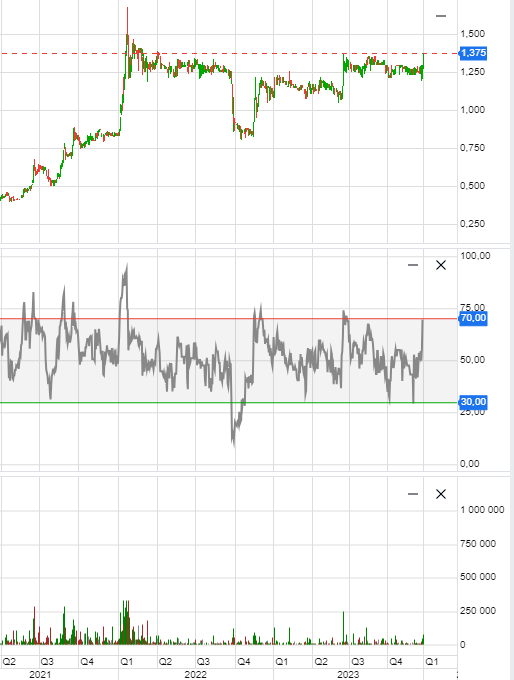Click the 750 000 volume axis value

coord(478,544)
